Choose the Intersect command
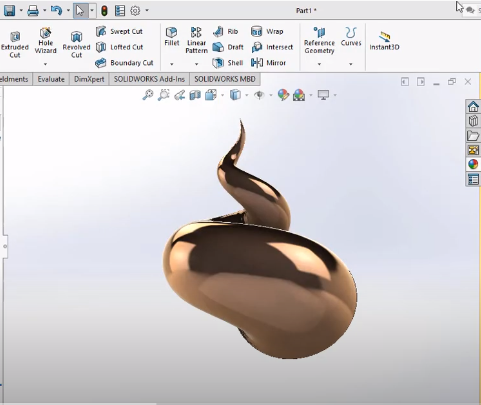This screenshot has width=481, height=405. click(272, 47)
